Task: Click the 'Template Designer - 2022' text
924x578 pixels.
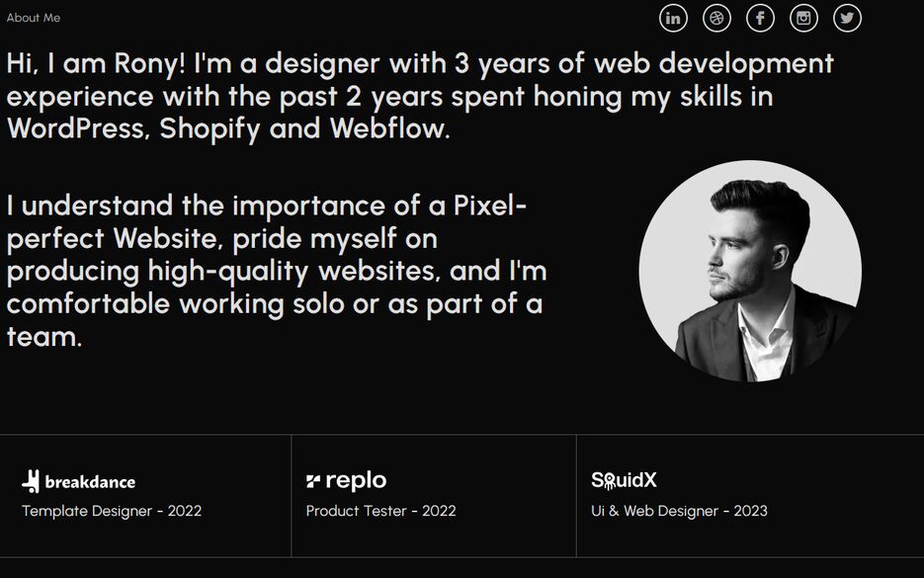Action: [x=112, y=511]
